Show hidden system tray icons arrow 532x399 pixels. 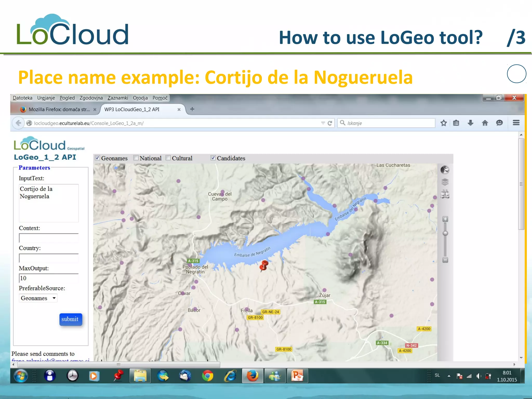pos(449,376)
